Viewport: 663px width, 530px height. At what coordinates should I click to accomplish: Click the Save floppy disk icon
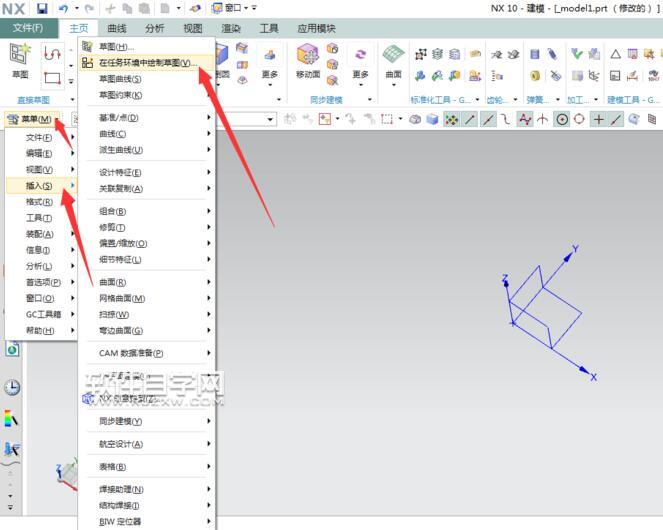pyautogui.click(x=41, y=8)
